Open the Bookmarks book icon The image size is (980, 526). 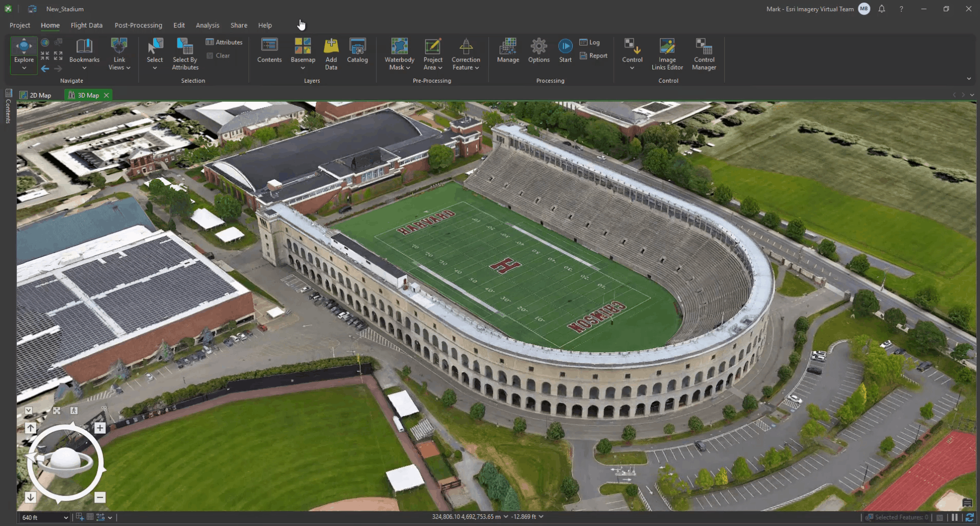(84, 46)
